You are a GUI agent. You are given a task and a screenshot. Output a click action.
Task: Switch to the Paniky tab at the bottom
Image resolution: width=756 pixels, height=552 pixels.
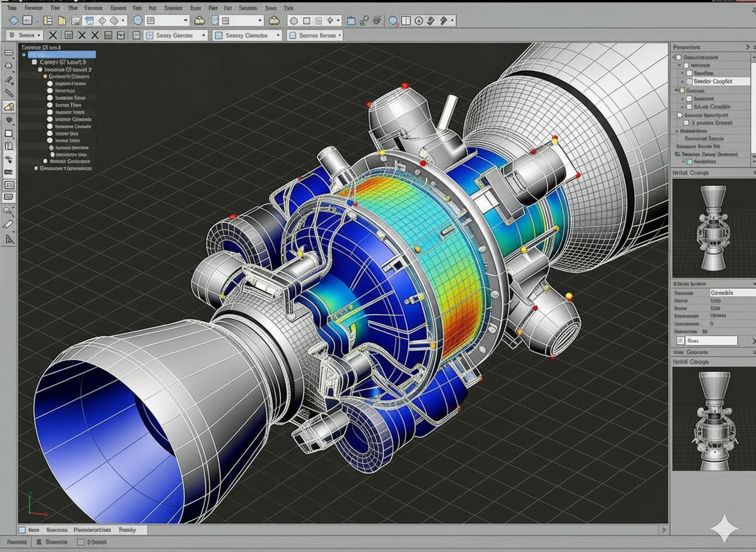[127, 530]
